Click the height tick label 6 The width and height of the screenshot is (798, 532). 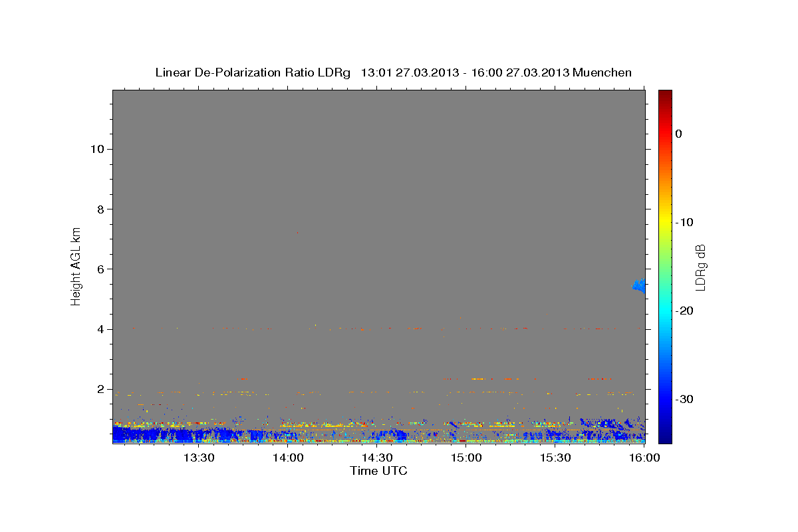coord(100,269)
